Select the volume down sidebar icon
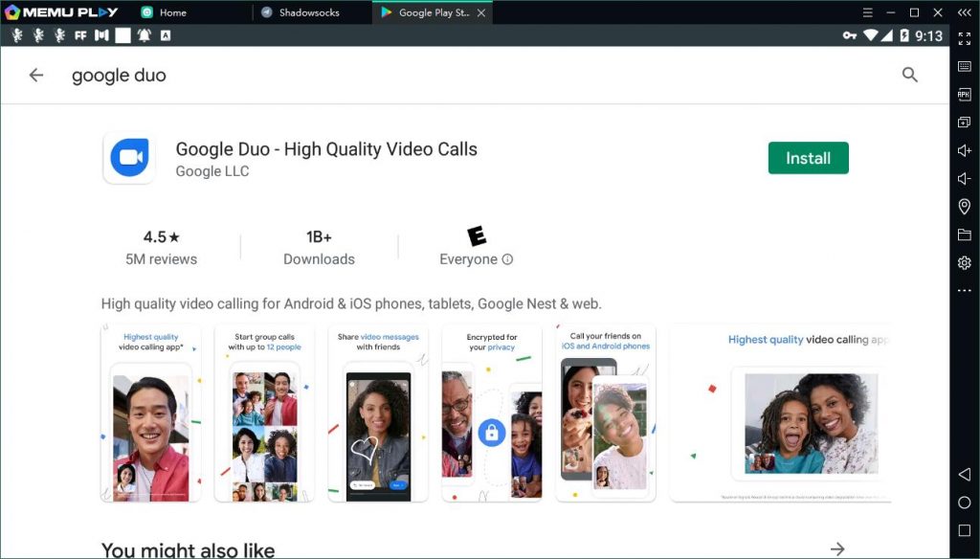 [x=964, y=178]
